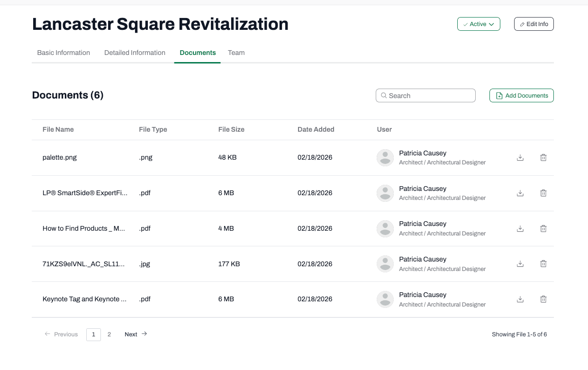588x370 pixels.
Task: Delete the 71KZS9elVNL jpg file
Action: click(x=543, y=264)
